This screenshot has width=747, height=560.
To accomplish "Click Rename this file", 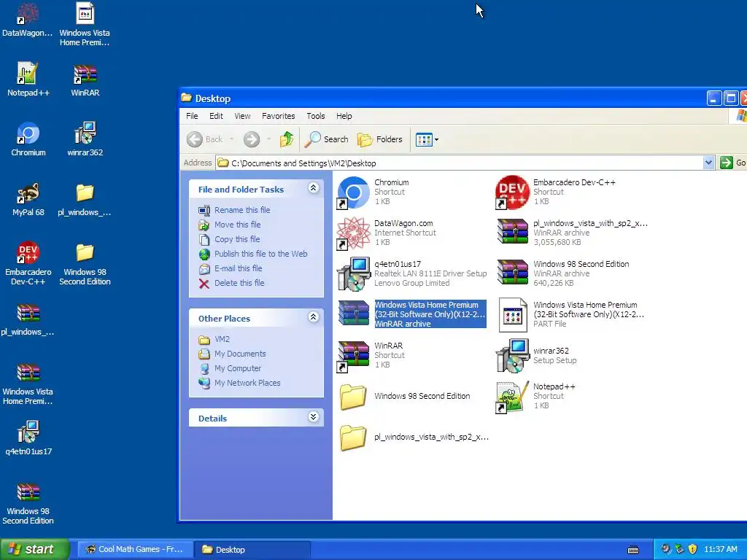I will (234, 210).
